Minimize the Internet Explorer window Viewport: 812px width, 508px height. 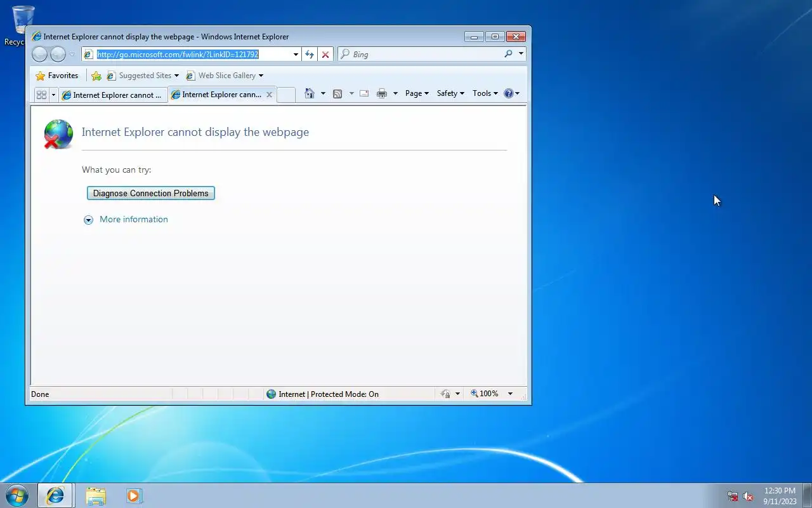(474, 37)
